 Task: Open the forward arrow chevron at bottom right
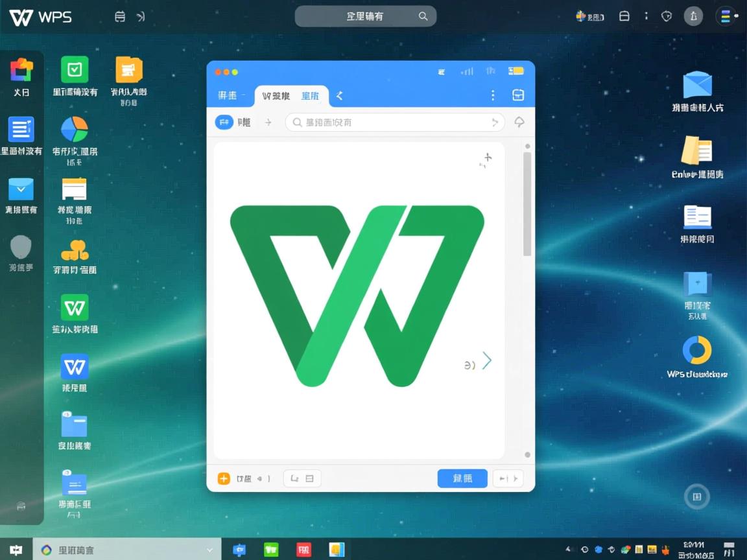(x=487, y=360)
